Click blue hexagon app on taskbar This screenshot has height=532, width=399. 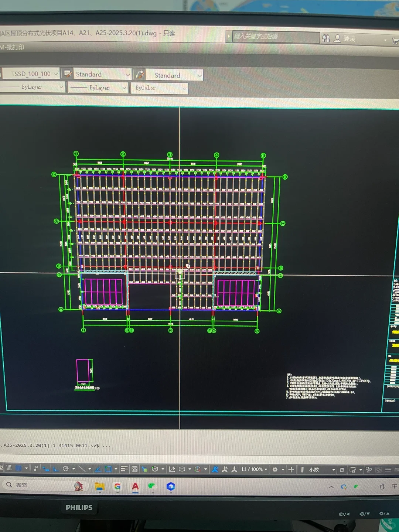170,487
